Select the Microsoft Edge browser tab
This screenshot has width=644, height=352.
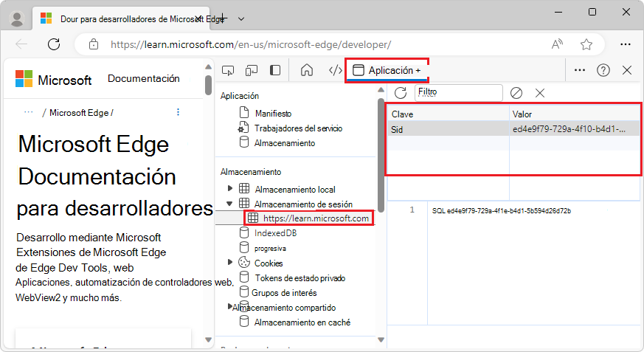pyautogui.click(x=121, y=18)
